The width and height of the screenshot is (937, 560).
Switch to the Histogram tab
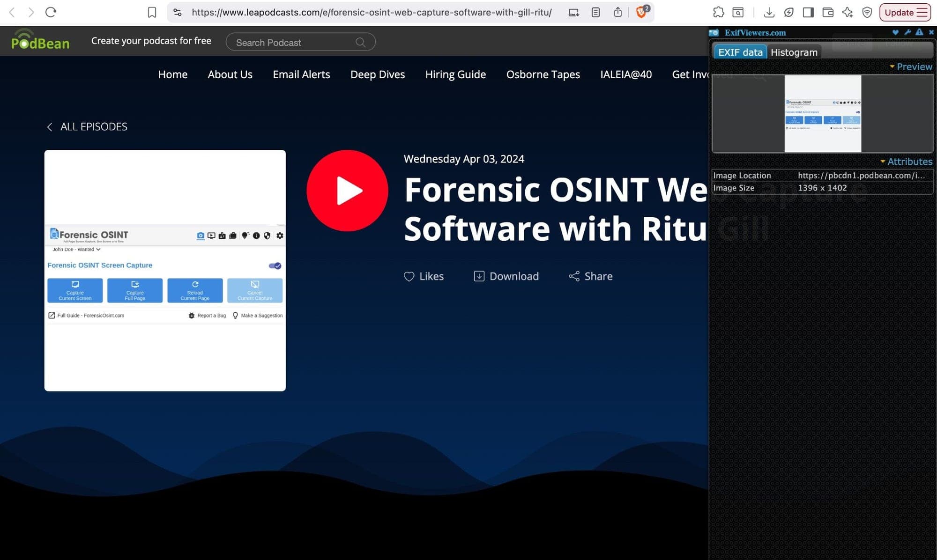tap(794, 52)
